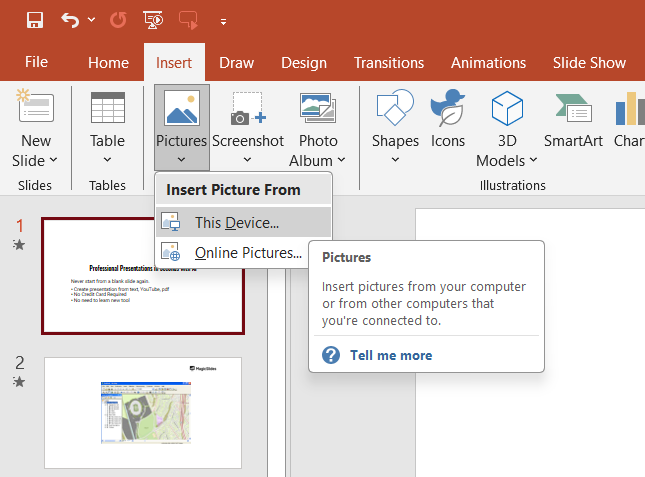Choose This Device... from the menu
Screen dimensions: 645x477
tap(244, 222)
